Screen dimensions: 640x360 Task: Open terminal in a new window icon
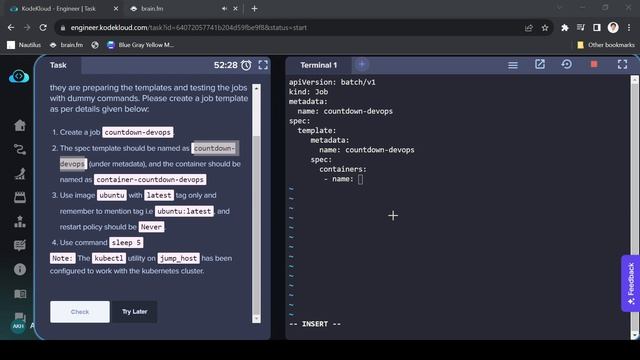click(x=540, y=64)
